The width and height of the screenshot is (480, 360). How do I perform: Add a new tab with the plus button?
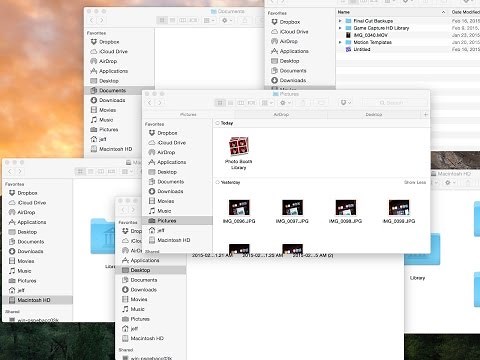(x=425, y=114)
